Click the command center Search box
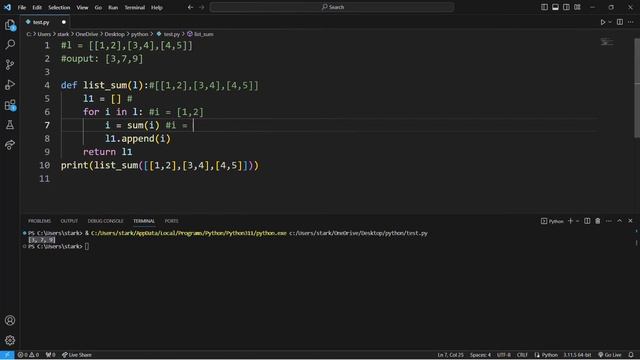This screenshot has height=360, width=640. (332, 7)
